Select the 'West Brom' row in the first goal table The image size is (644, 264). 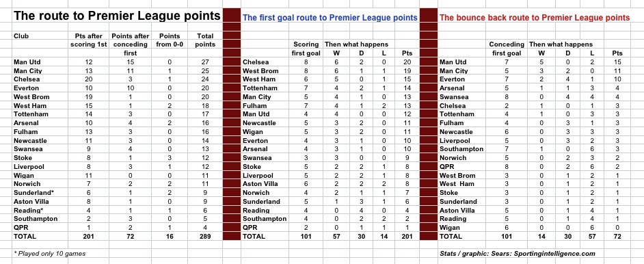331,70
